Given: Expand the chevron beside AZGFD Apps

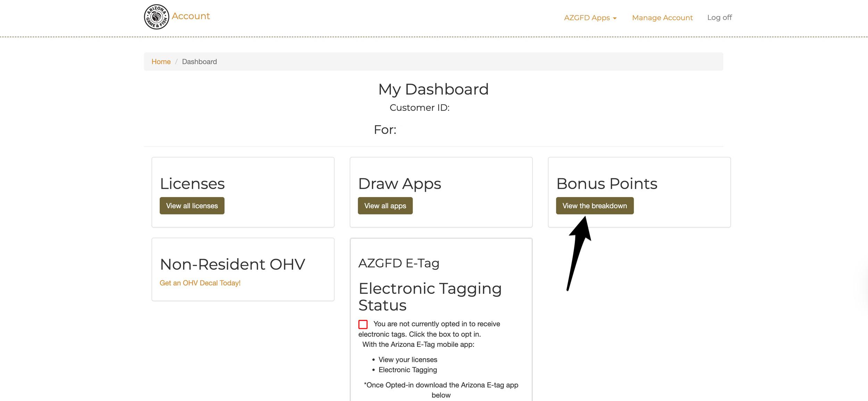Looking at the screenshot, I should click(615, 18).
